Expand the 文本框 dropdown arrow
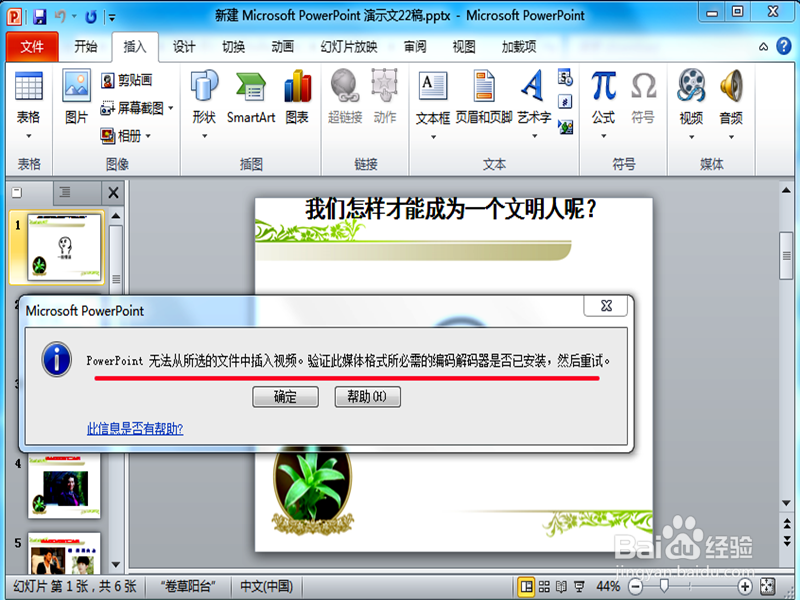800x600 pixels. click(x=433, y=137)
